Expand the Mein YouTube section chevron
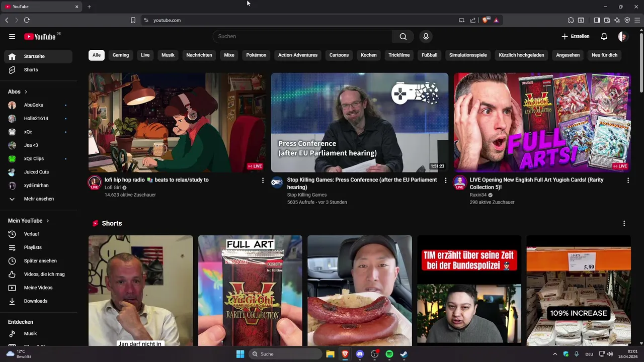Viewport: 644px width, 362px height. click(x=48, y=221)
